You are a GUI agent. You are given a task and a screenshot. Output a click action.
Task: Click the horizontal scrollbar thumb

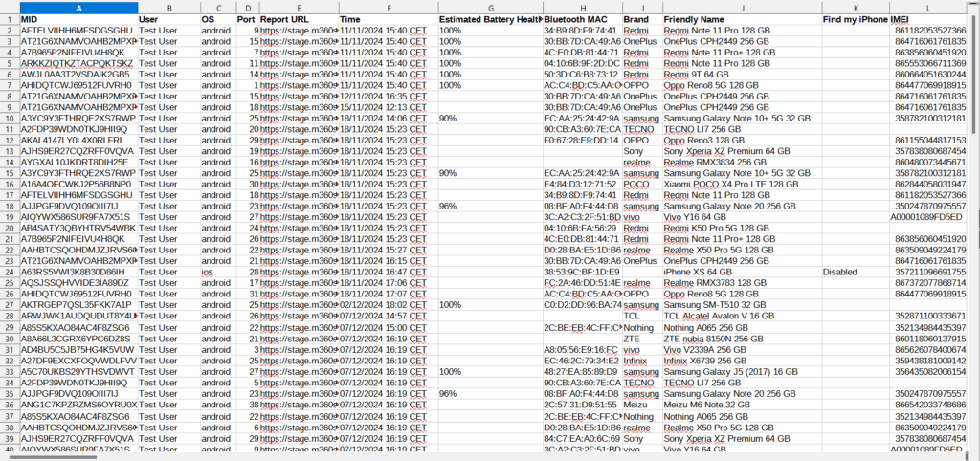[x=54, y=457]
